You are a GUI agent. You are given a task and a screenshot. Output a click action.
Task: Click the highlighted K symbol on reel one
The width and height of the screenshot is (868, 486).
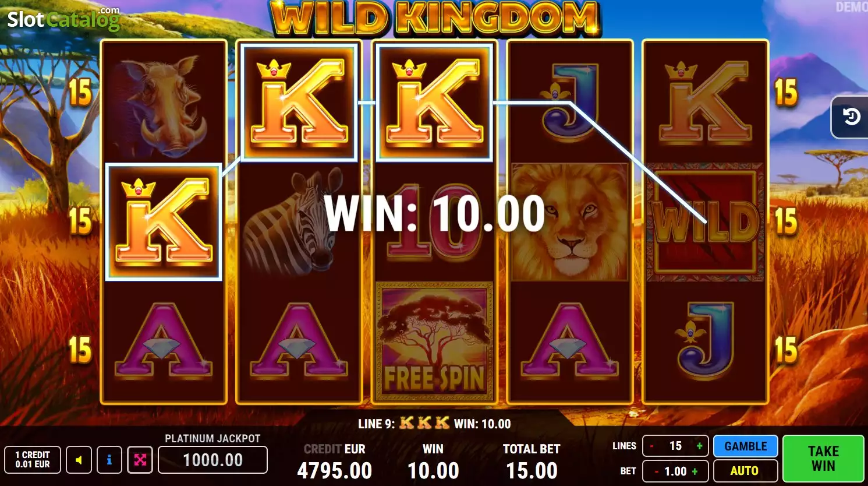pos(164,222)
